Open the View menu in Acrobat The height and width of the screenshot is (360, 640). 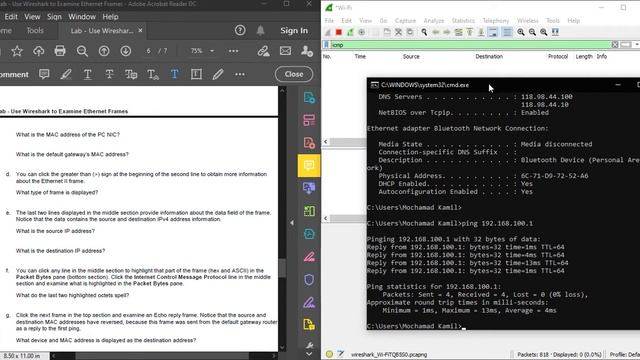pyautogui.click(x=32, y=17)
